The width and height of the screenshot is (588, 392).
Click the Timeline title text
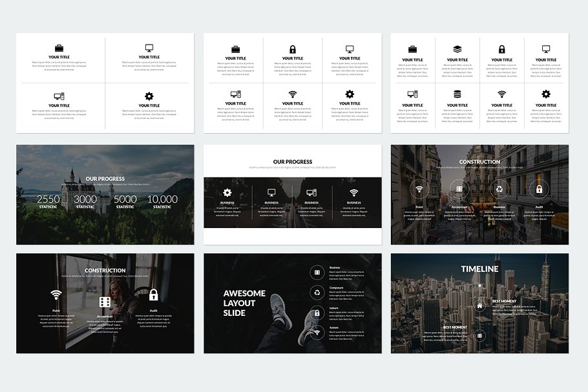tap(479, 269)
